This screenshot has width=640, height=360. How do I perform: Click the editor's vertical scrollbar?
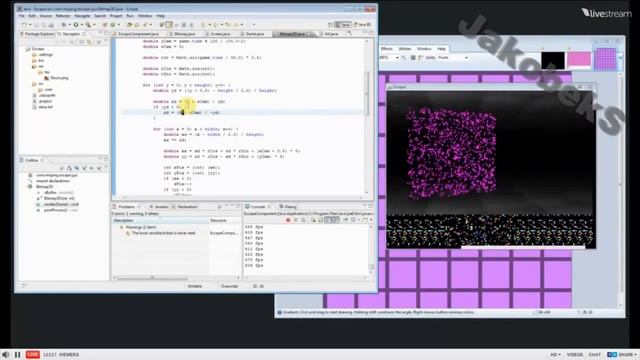pos(367,94)
